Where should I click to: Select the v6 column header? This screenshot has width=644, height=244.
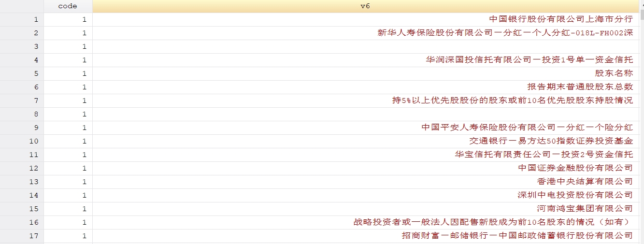point(366,6)
